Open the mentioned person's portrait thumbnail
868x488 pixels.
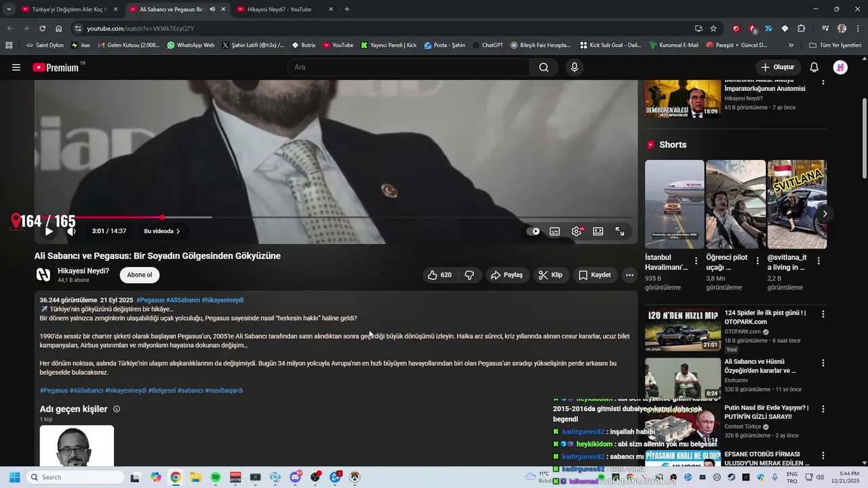77,446
